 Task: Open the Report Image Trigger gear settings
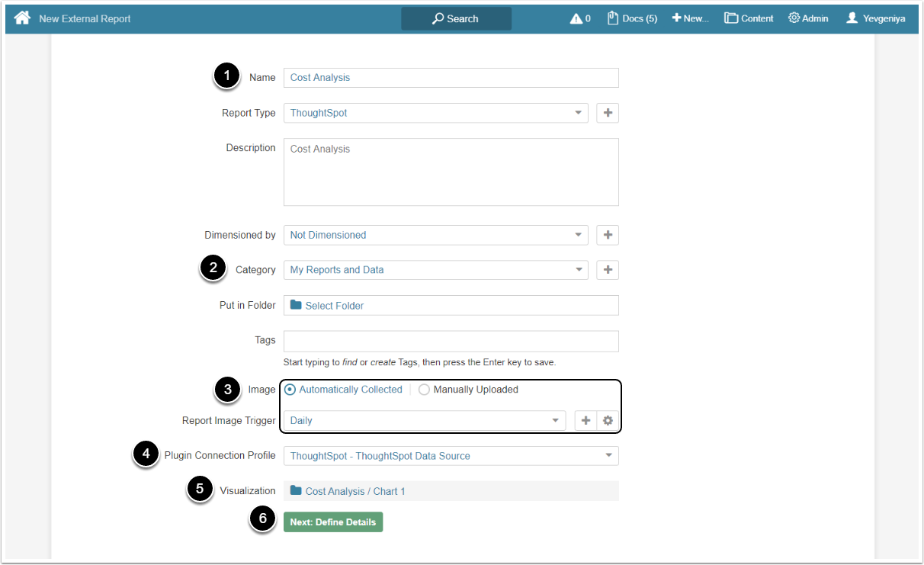coord(608,420)
